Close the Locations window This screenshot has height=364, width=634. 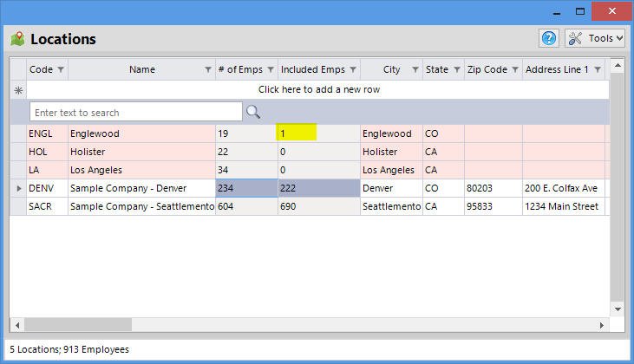coord(612,11)
